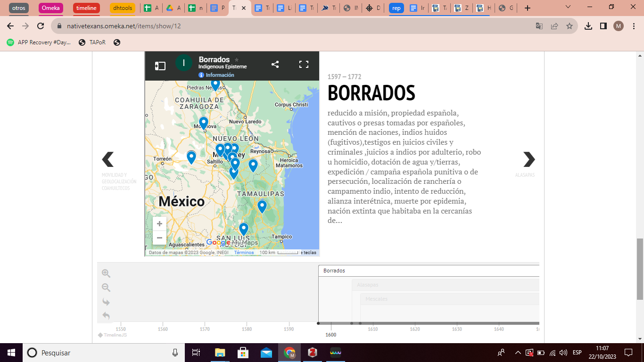644x362 pixels.
Task: Expand the browser tab search dropdown
Action: [x=568, y=8]
